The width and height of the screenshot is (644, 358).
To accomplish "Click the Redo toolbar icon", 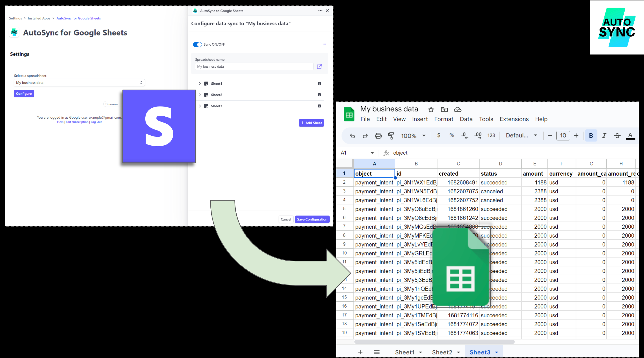I will (365, 136).
